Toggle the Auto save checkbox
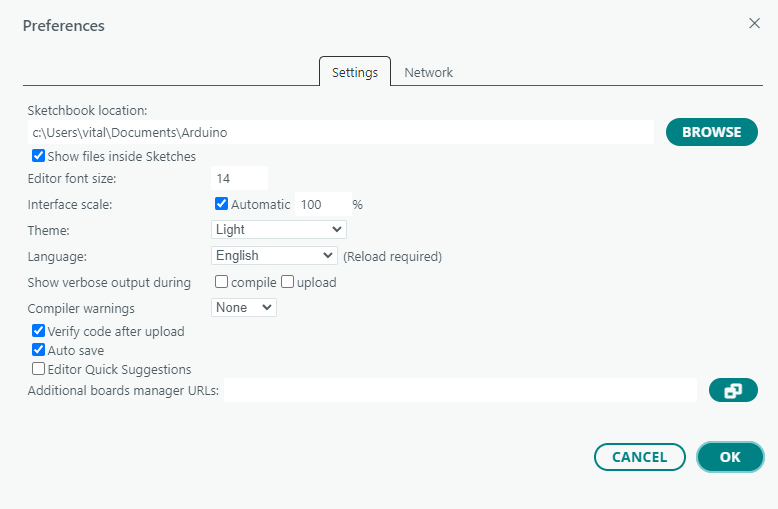This screenshot has height=509, width=778. click(38, 351)
